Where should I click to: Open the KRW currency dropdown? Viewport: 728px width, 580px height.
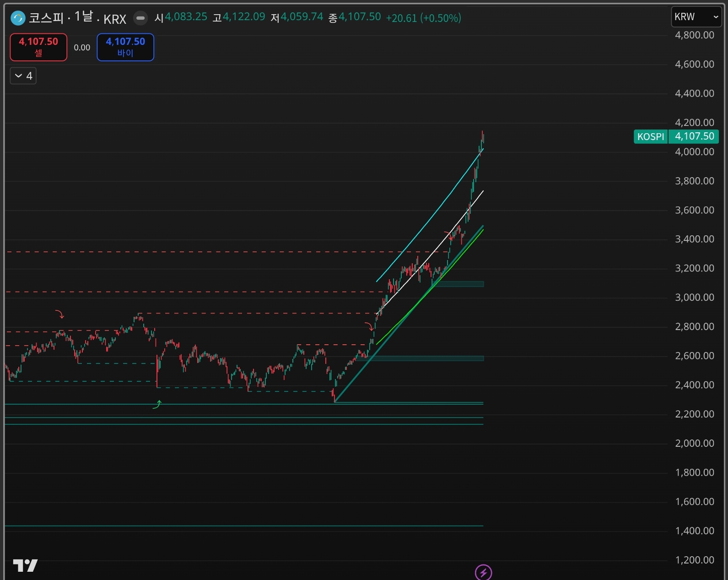(696, 17)
